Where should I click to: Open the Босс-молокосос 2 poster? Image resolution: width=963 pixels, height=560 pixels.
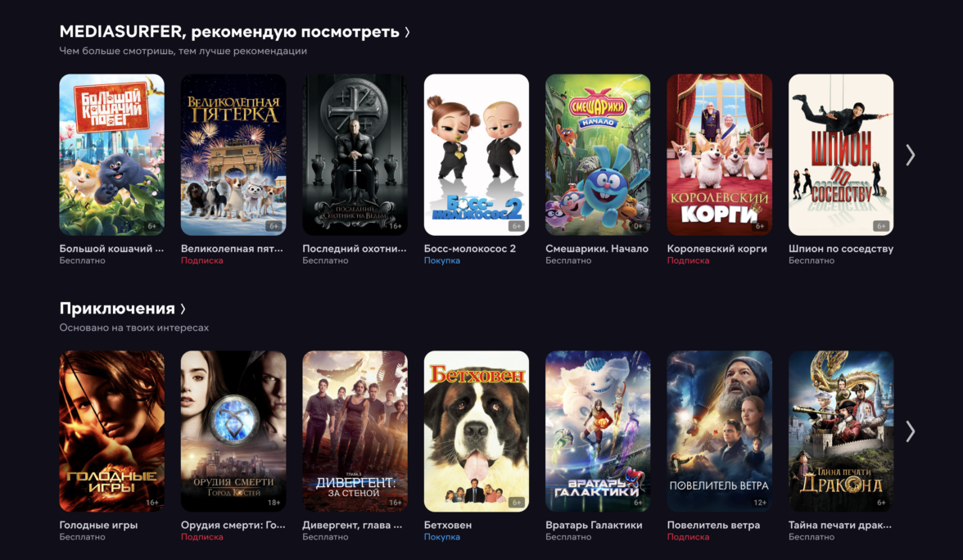point(477,155)
